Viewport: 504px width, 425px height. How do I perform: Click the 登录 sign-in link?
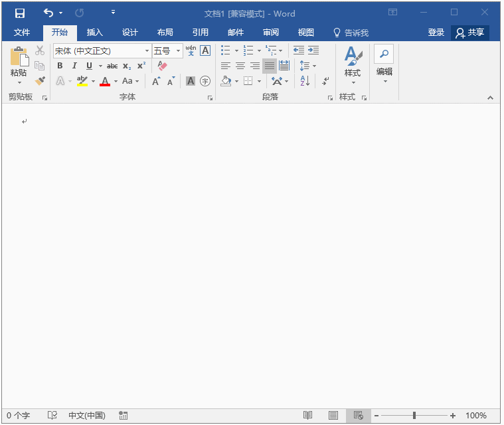coord(436,33)
